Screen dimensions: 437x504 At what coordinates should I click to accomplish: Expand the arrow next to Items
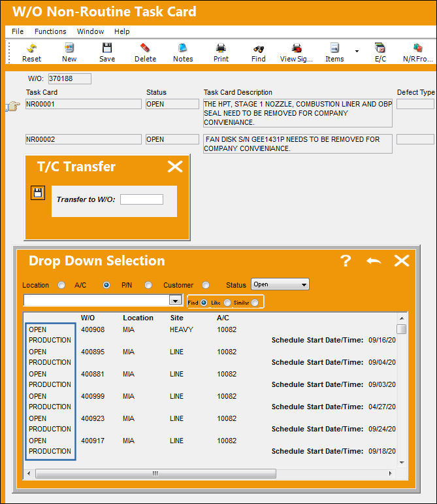click(x=357, y=51)
